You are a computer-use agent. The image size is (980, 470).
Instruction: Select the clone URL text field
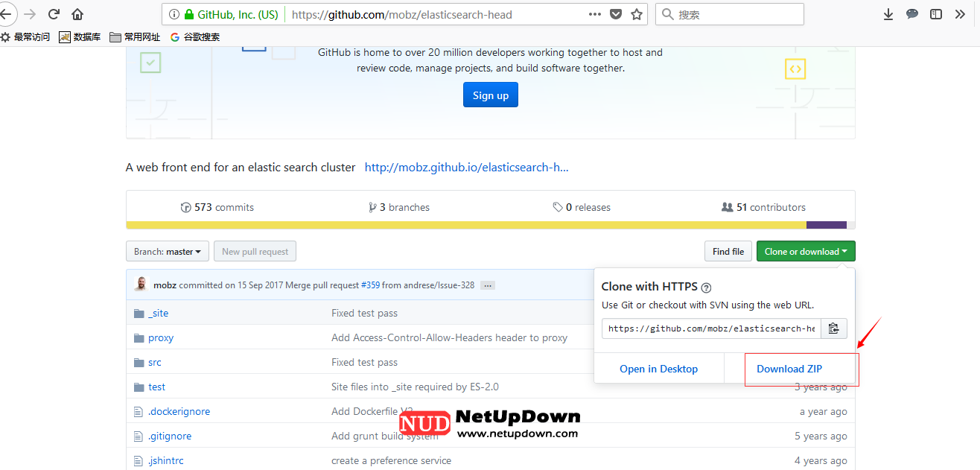tap(711, 328)
